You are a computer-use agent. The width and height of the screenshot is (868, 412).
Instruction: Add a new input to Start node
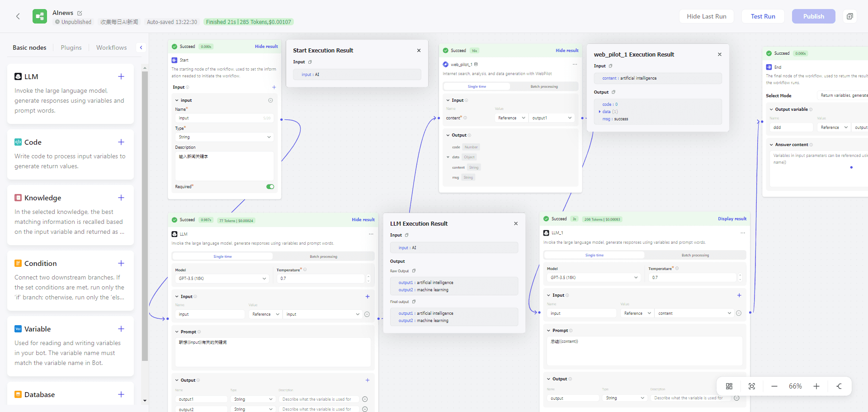(x=274, y=87)
